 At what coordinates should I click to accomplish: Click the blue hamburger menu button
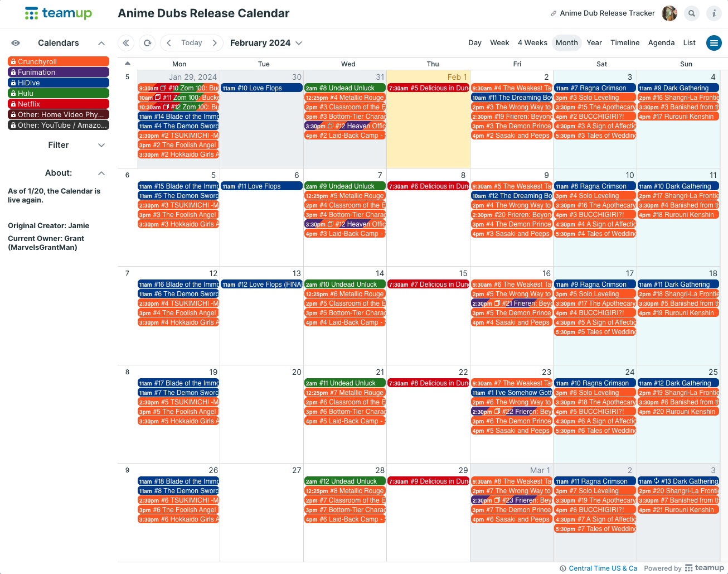pos(714,43)
